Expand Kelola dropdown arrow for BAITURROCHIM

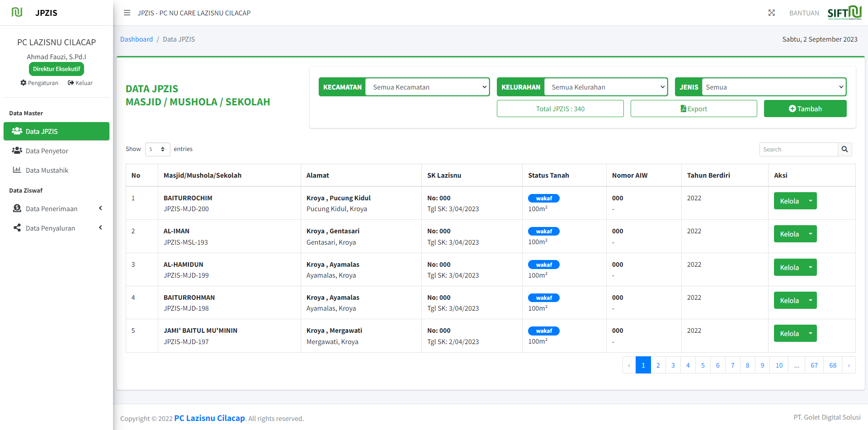pos(811,201)
